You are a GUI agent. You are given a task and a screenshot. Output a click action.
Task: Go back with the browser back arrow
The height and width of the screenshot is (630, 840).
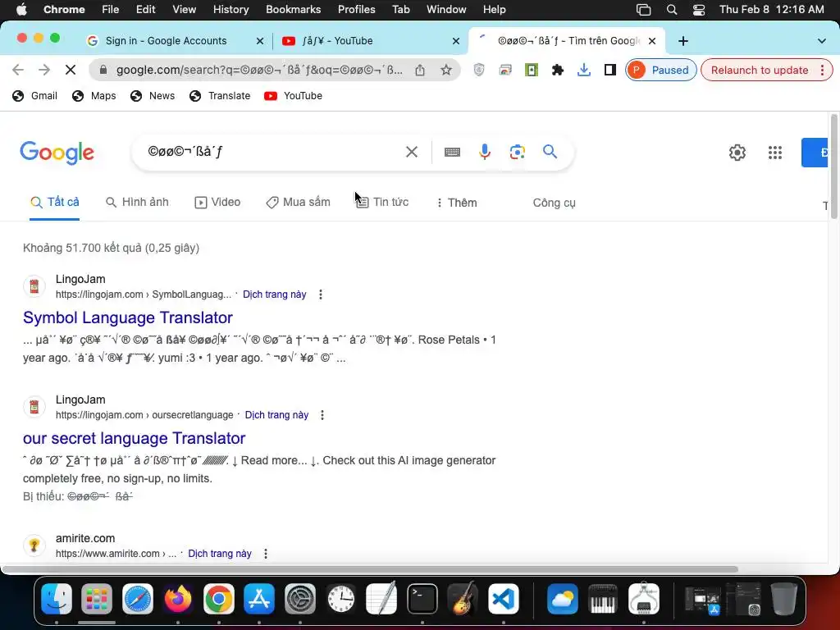(x=18, y=70)
